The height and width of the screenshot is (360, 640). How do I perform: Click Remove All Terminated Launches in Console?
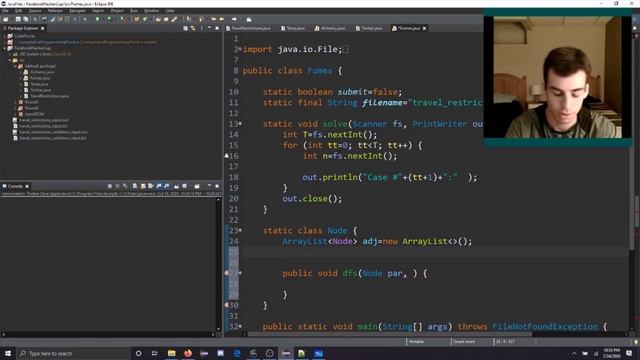point(125,186)
